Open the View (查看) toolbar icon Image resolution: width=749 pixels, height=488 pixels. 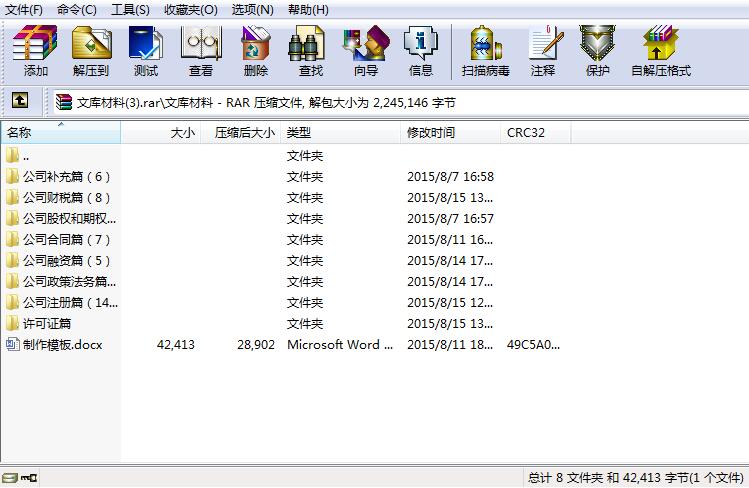pos(201,52)
